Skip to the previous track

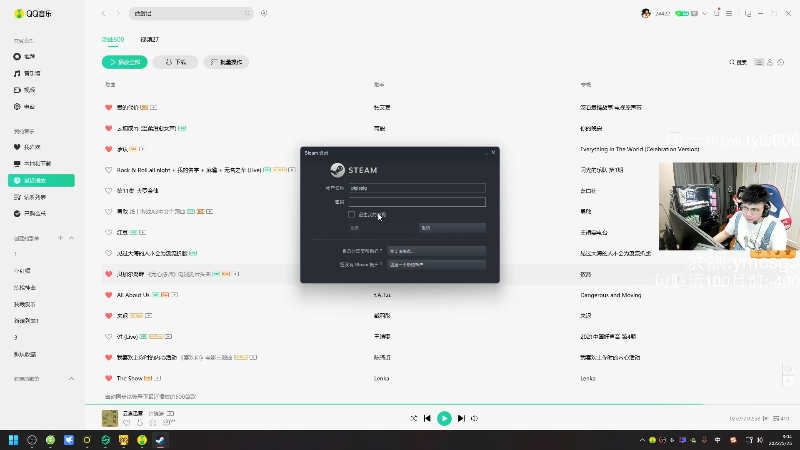[428, 418]
